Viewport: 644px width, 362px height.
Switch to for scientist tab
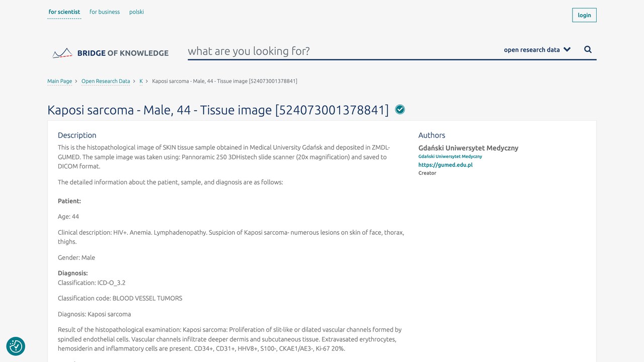tap(64, 12)
